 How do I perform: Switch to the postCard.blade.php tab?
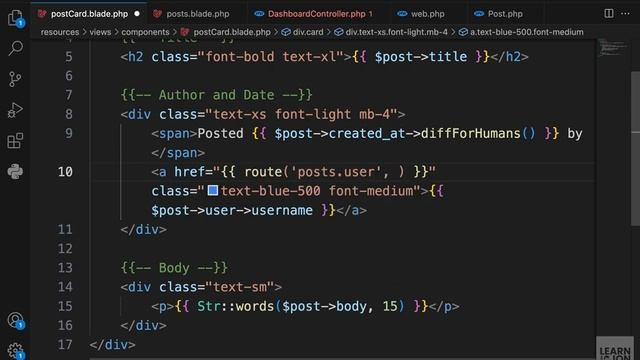(x=89, y=13)
